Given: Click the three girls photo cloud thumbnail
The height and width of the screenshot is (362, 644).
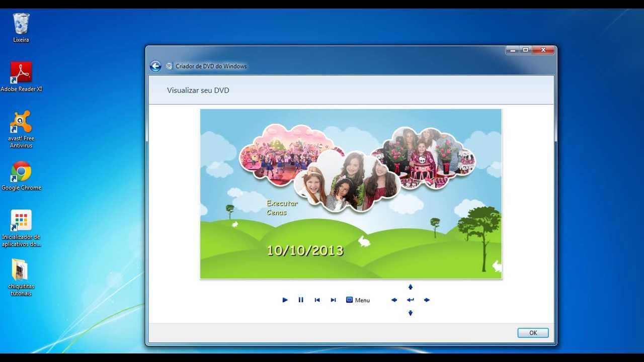Looking at the screenshot, I should pyautogui.click(x=347, y=181).
